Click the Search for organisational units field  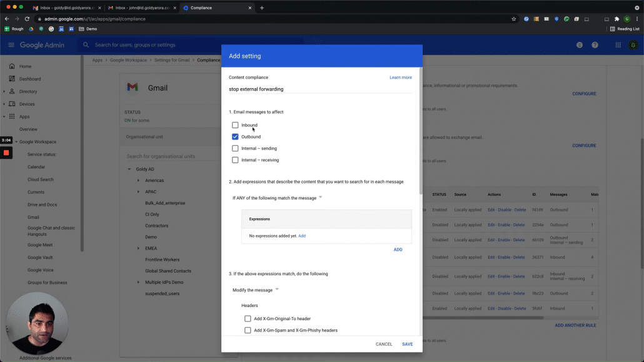coord(173,156)
